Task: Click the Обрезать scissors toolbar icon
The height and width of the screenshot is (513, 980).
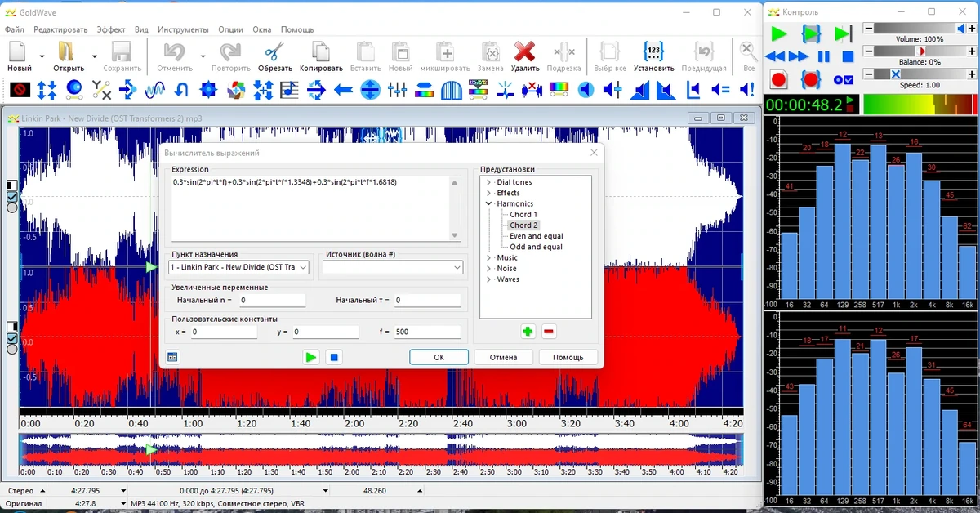Action: click(274, 51)
